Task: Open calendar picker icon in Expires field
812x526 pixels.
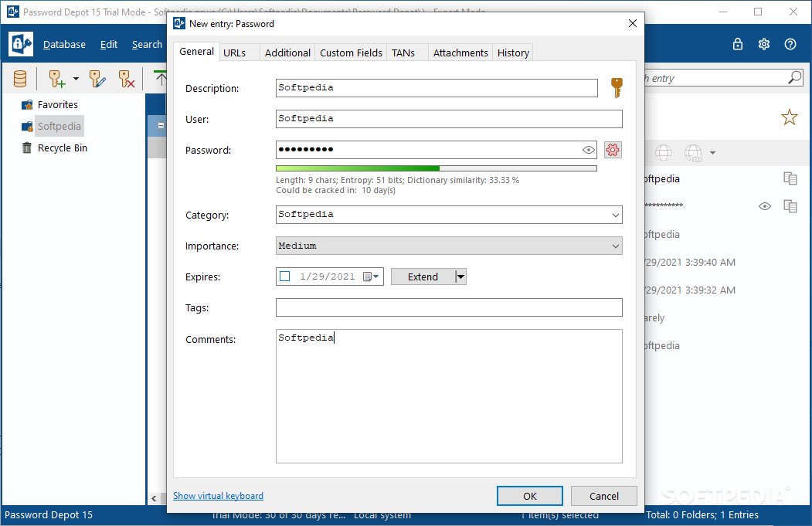Action: [x=370, y=277]
